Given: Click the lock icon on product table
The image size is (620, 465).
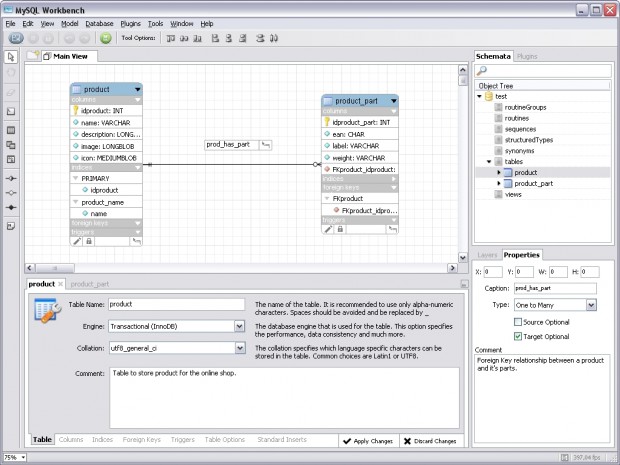Looking at the screenshot, I should 89,241.
